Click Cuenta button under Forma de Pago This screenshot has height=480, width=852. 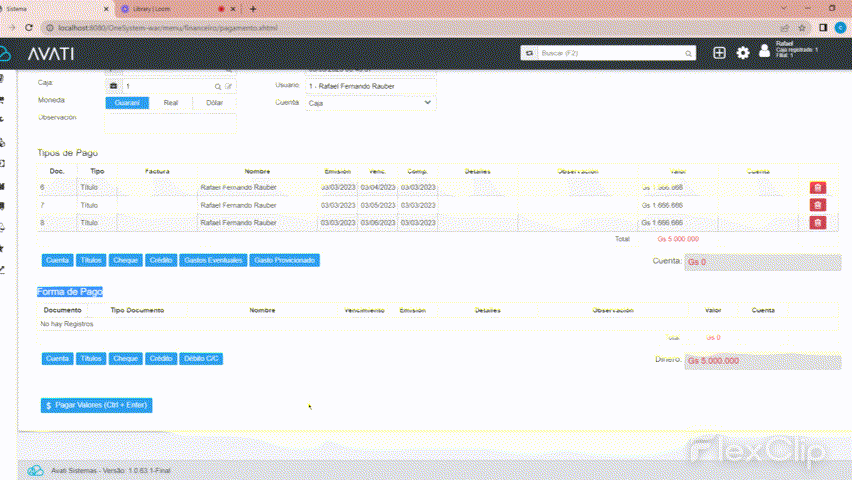tap(57, 359)
